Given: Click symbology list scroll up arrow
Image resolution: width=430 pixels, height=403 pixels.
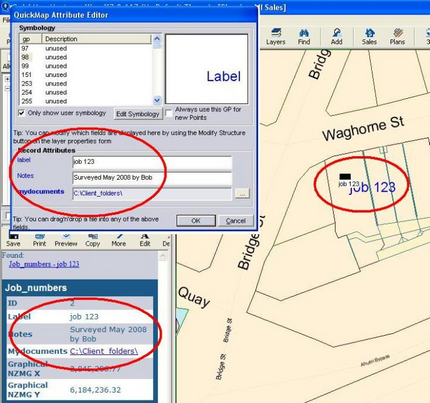Looking at the screenshot, I should (157, 39).
